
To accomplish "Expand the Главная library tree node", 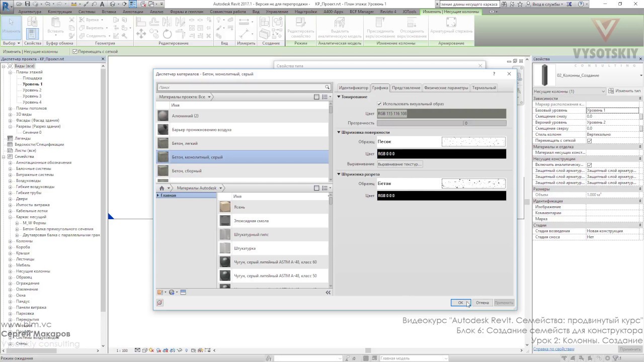I will click(158, 195).
